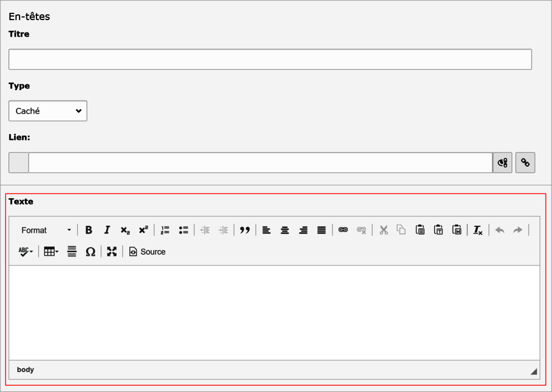Expand the table insert dropdown

point(51,252)
